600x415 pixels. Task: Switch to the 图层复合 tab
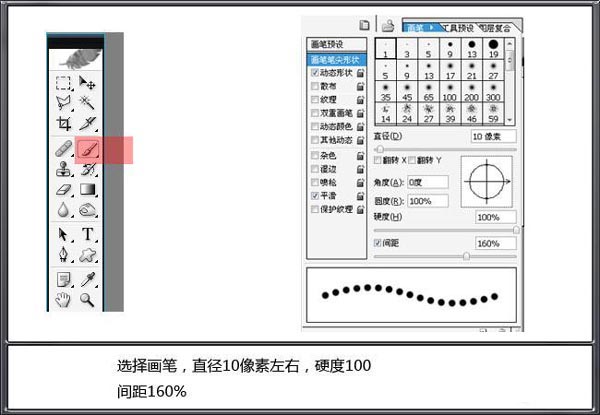[495, 28]
